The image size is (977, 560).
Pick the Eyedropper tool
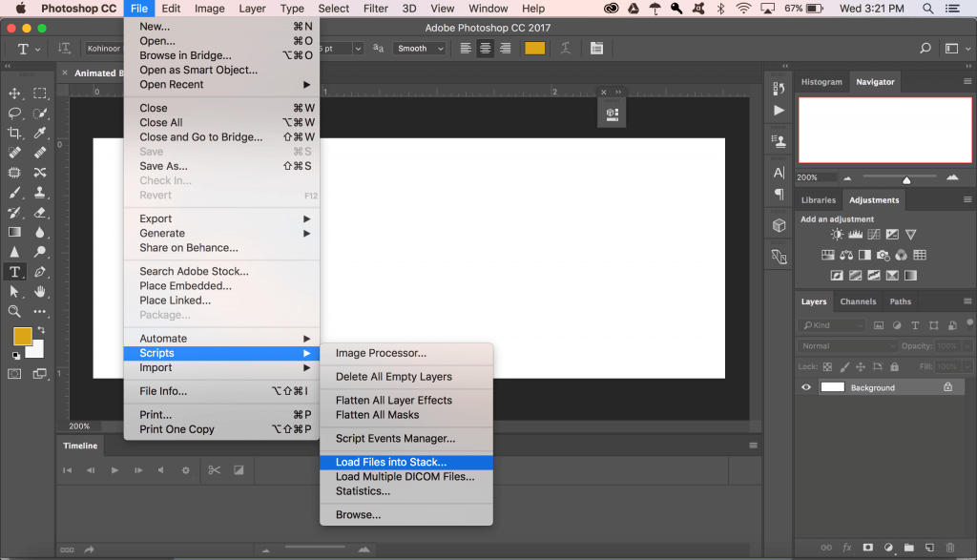40,133
